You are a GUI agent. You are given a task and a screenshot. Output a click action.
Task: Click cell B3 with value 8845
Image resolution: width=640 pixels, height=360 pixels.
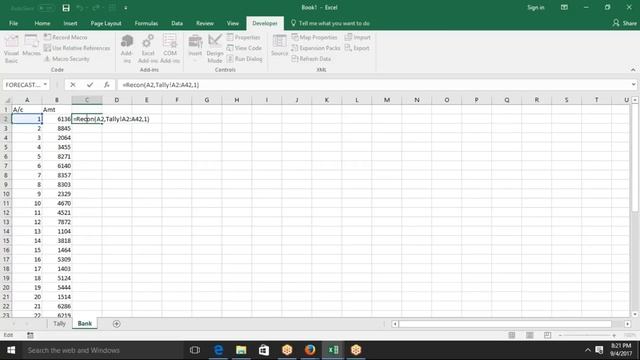click(x=57, y=128)
